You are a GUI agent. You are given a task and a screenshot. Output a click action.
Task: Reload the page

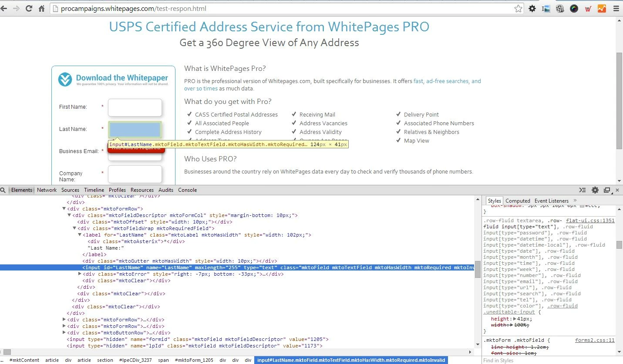29,8
